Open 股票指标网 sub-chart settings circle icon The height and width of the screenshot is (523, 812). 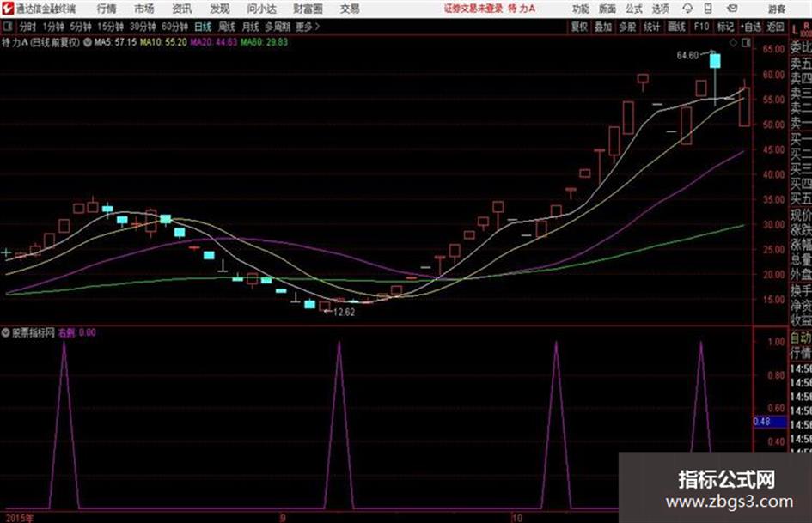[6, 332]
